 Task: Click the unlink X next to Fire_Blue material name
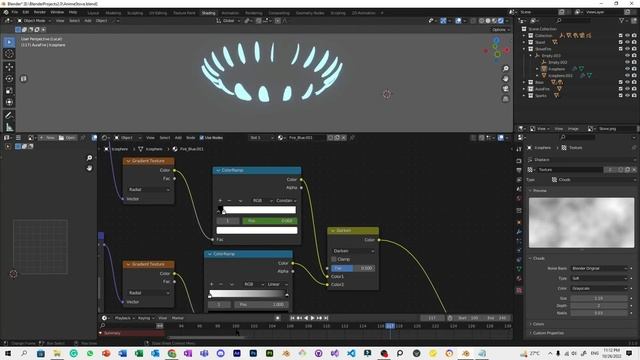tap(344, 138)
